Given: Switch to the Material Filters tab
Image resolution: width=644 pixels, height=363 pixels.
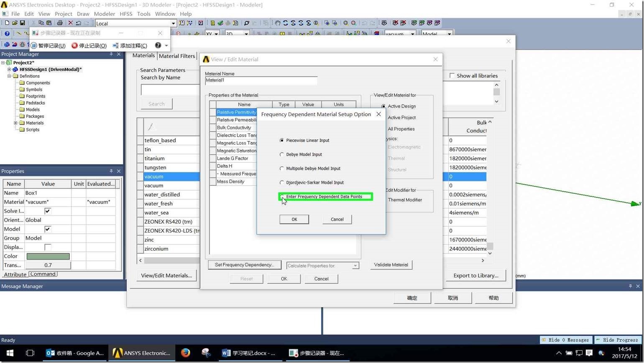Looking at the screenshot, I should 177,56.
